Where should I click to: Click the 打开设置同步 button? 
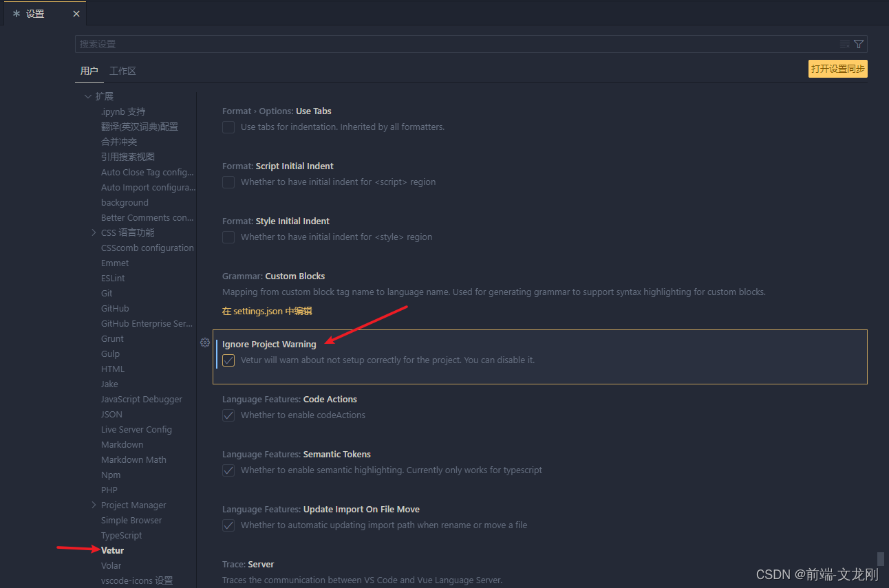click(837, 69)
